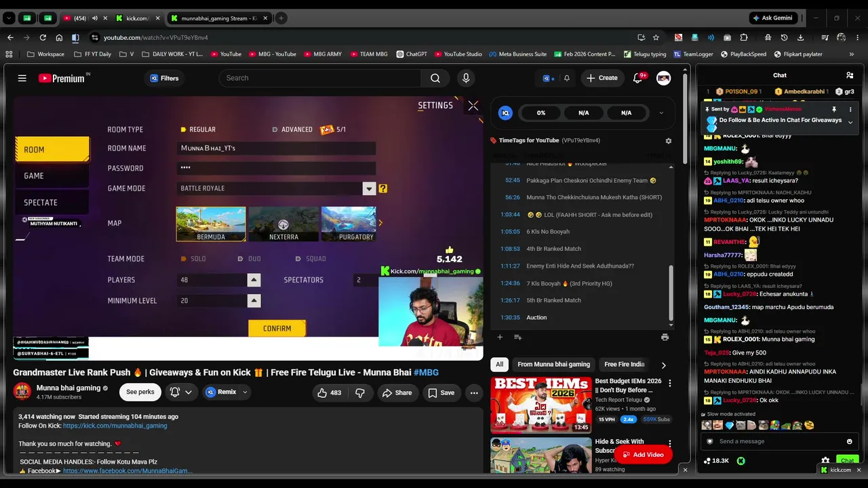The width and height of the screenshot is (868, 488).
Task: Close the in-game Settings panel
Action: pos(473,106)
